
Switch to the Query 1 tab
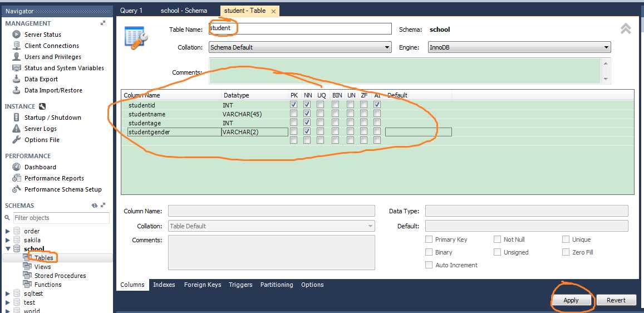click(x=131, y=11)
